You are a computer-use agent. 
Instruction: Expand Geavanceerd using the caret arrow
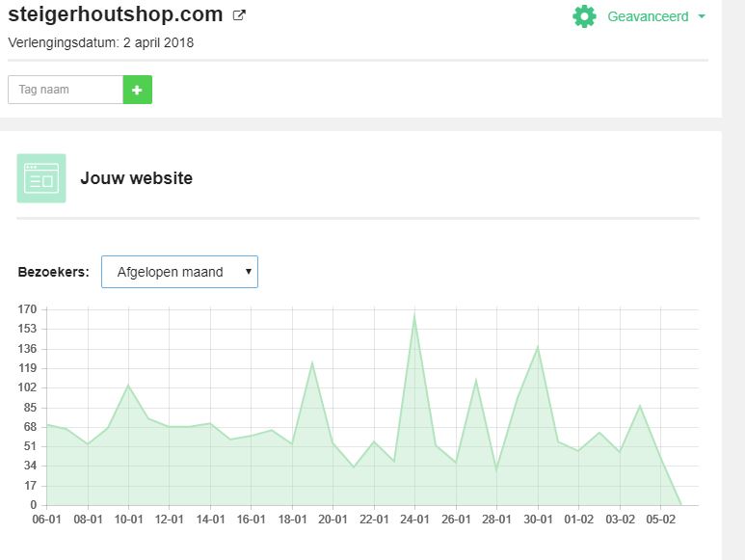702,16
